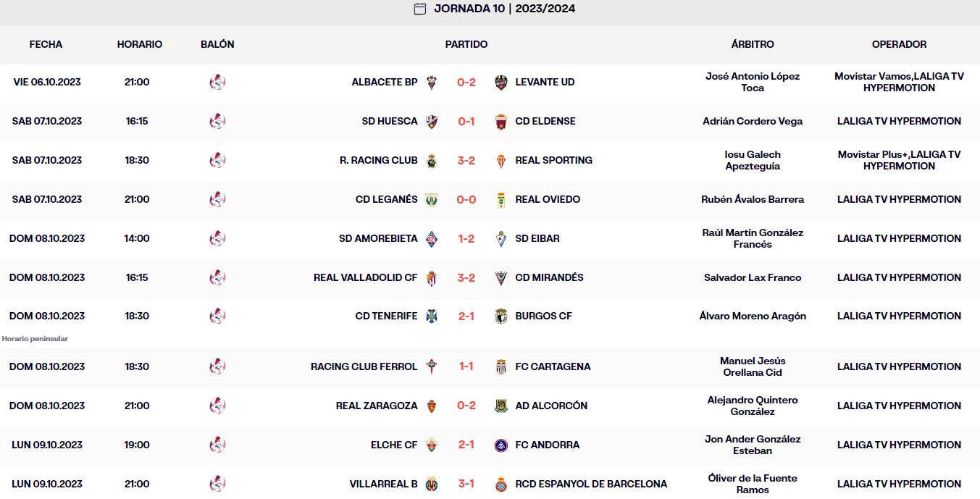Click the RCD Espanyol de Barcelona crest
Screen dimensions: 980x499
501,484
